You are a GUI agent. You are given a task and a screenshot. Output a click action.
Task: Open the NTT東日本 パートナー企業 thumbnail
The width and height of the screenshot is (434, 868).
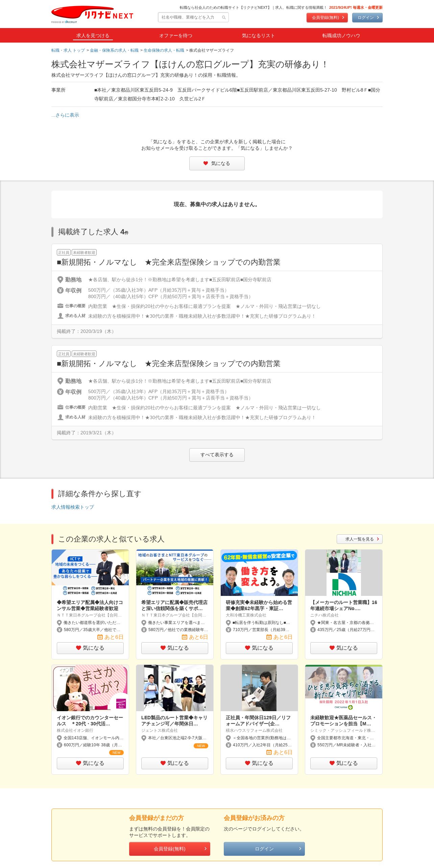175,573
